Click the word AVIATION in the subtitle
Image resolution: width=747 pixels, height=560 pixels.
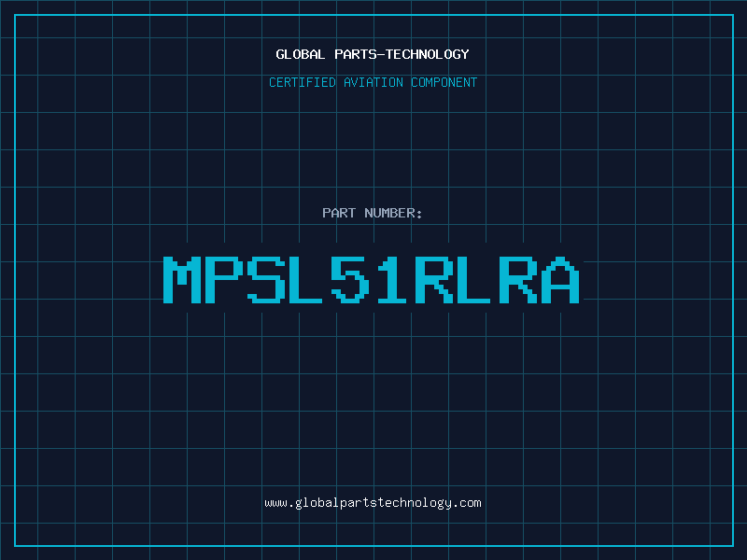click(373, 82)
